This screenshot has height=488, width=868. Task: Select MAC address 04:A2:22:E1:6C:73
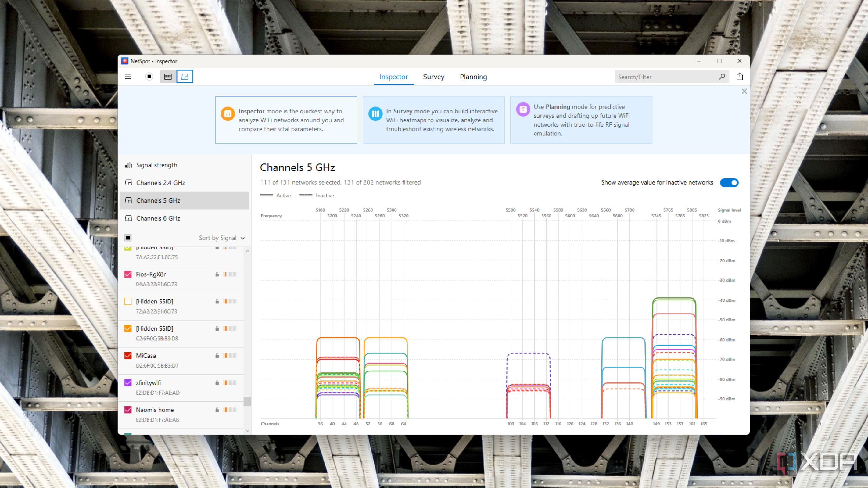pos(156,285)
